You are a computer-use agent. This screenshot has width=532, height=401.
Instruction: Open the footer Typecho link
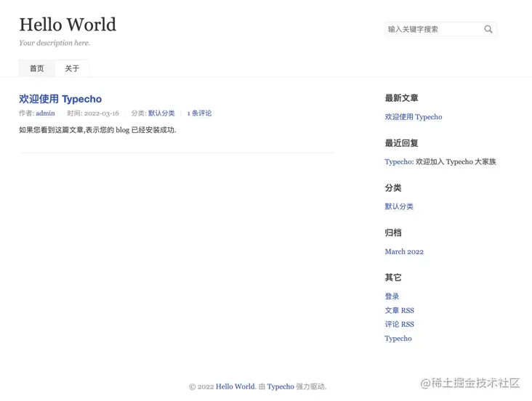coord(281,386)
